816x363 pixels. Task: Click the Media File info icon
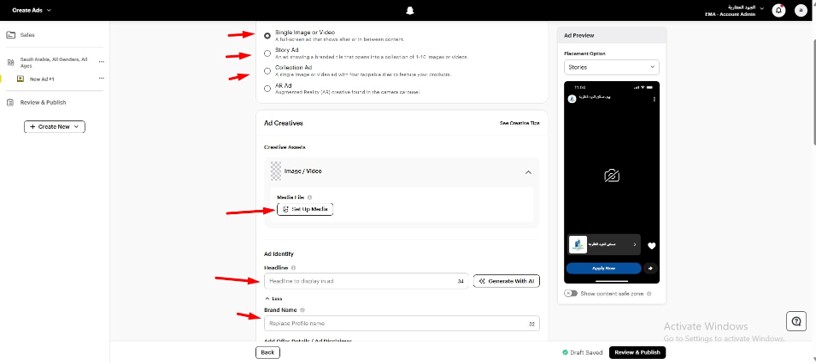tap(310, 198)
